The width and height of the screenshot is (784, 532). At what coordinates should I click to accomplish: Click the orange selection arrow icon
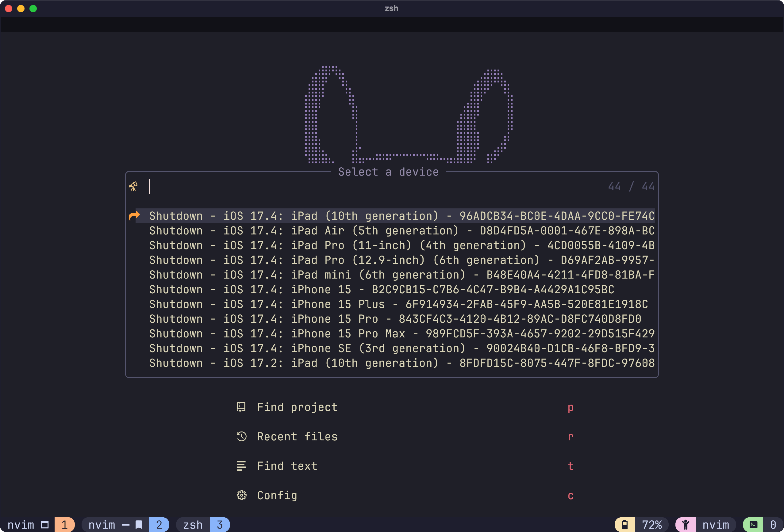pyautogui.click(x=134, y=216)
